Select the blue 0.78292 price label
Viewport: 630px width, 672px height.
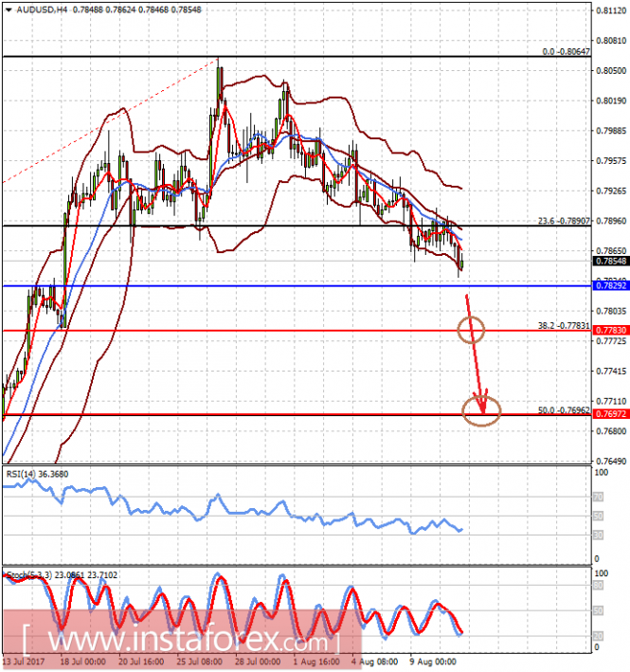[612, 285]
